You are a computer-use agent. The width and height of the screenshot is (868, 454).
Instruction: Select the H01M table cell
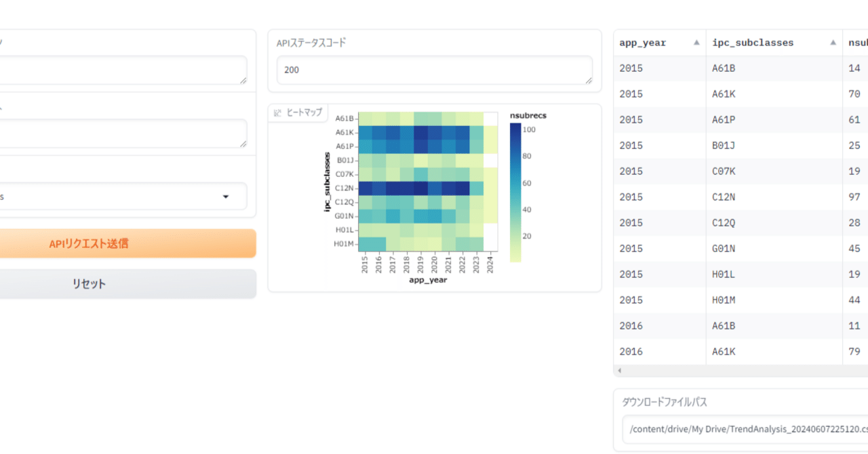[x=726, y=300]
